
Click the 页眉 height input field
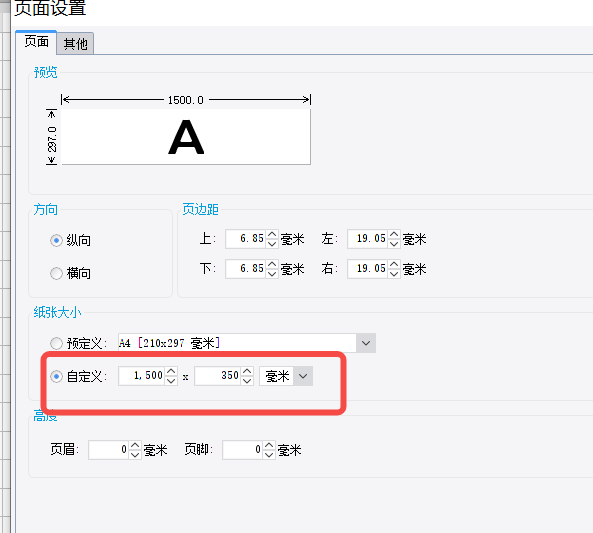[x=109, y=450]
